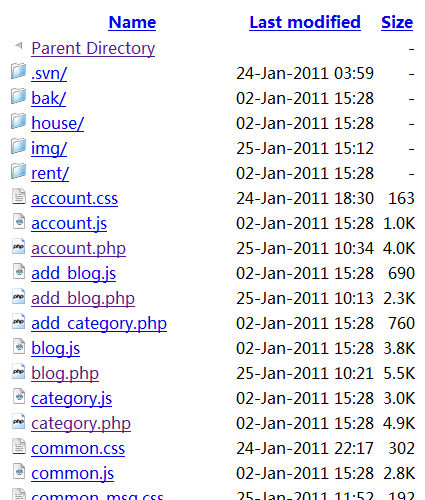
Task: Open the category.js file link
Action: click(72, 398)
